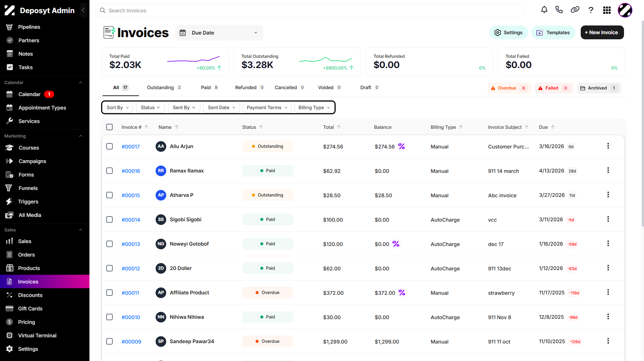644x361 pixels.
Task: Click the page vertical scrollbar
Action: click(643, 124)
